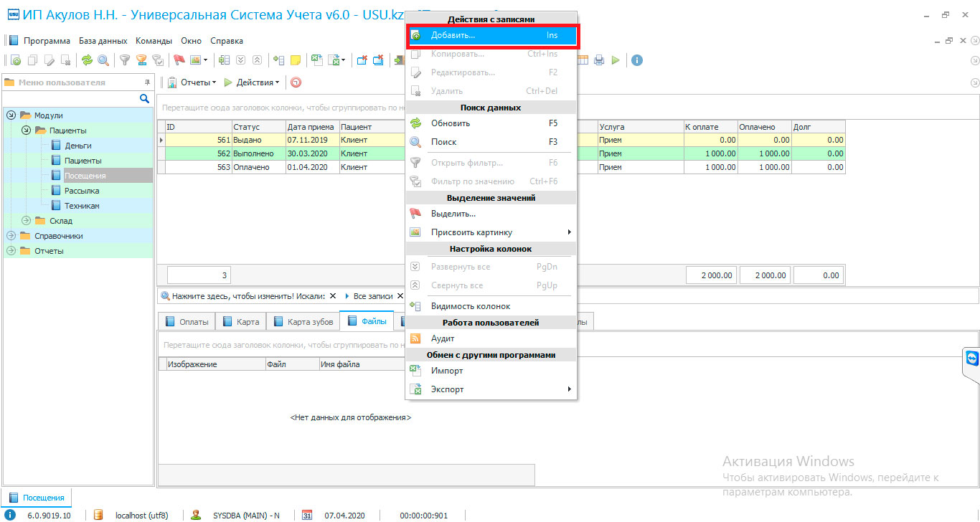This screenshot has width=980, height=522.
Task: Choose Выделить in the context menu
Action: pos(491,214)
